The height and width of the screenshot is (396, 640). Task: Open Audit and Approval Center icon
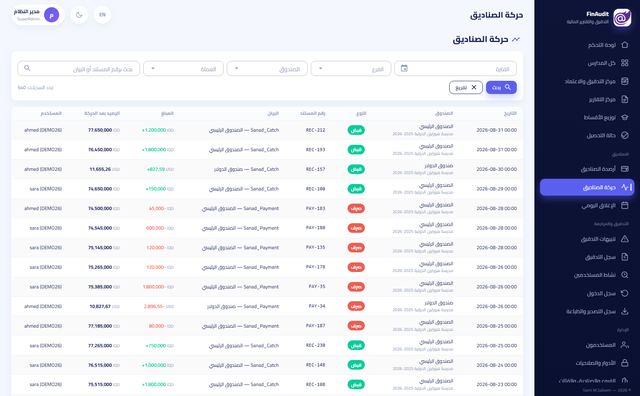pos(624,81)
